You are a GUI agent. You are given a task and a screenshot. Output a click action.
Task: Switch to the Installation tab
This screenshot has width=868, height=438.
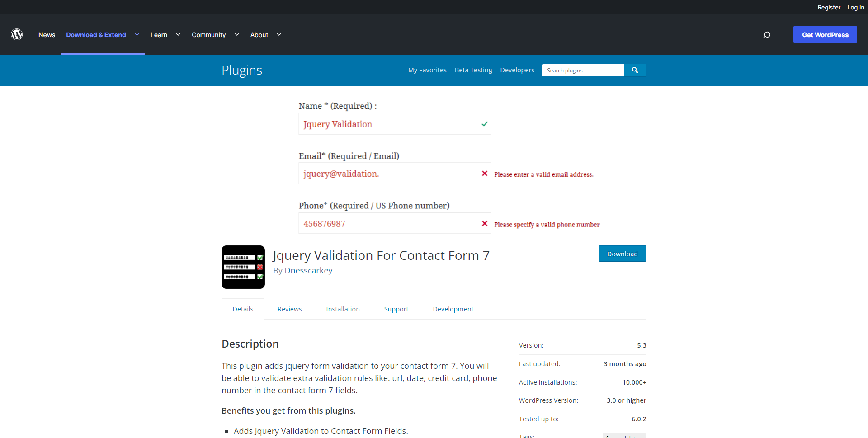click(343, 309)
